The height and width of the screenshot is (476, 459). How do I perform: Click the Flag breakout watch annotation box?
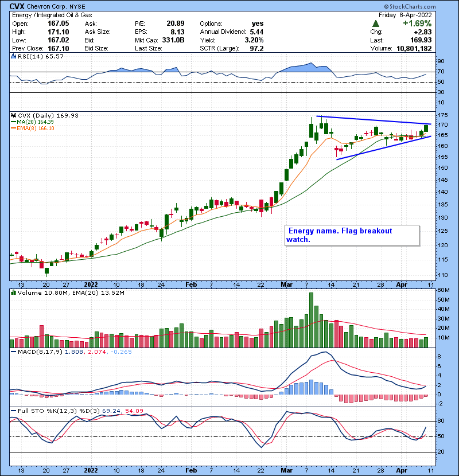click(x=352, y=235)
